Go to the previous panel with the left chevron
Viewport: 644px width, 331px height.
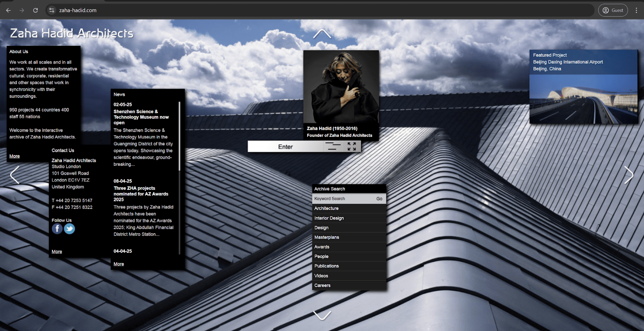pos(14,175)
